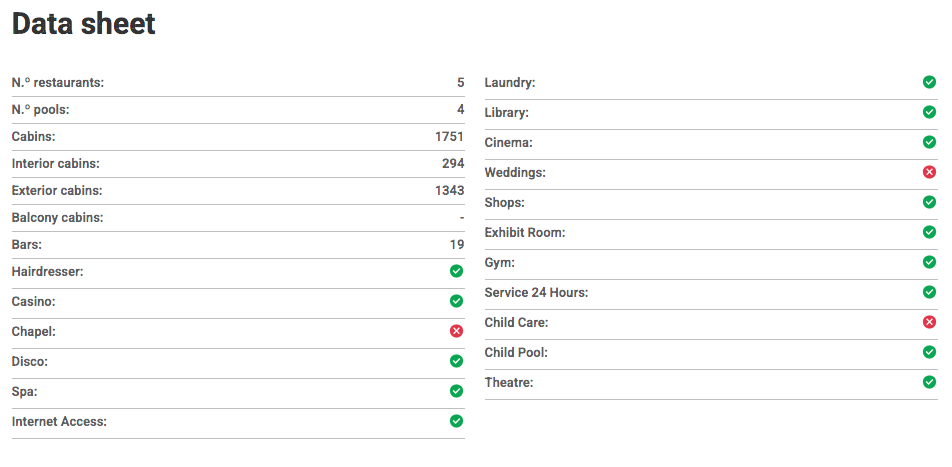Image resolution: width=952 pixels, height=467 pixels.
Task: Click the Internet Access check icon
Action: [456, 421]
